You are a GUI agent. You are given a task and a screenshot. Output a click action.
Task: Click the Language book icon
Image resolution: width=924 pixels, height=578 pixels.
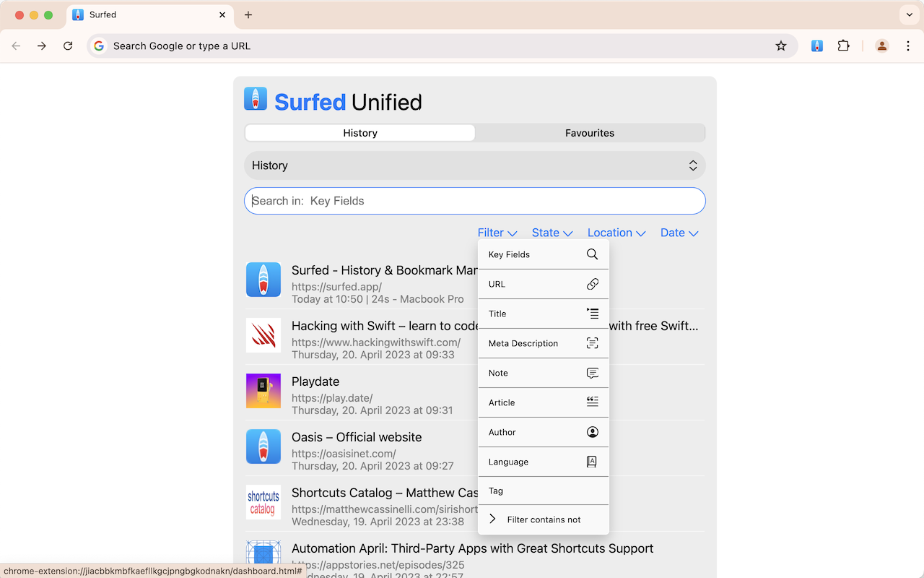[x=592, y=462]
